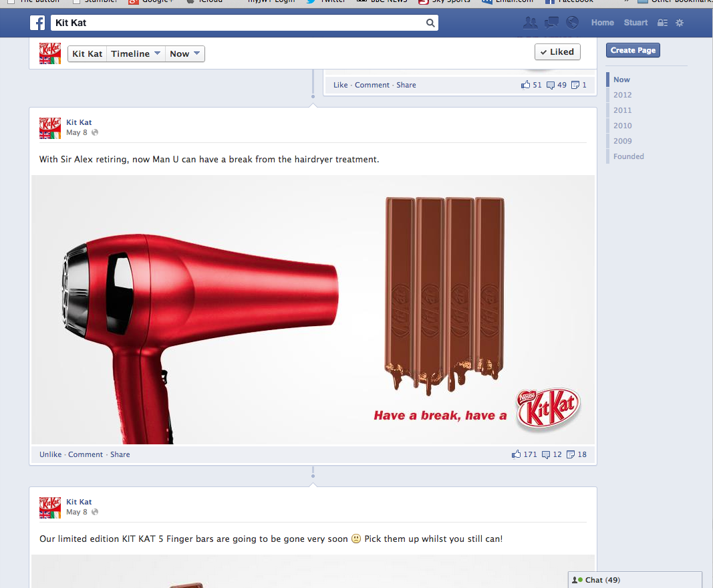
Task: Click the Create Page button
Action: (632, 50)
